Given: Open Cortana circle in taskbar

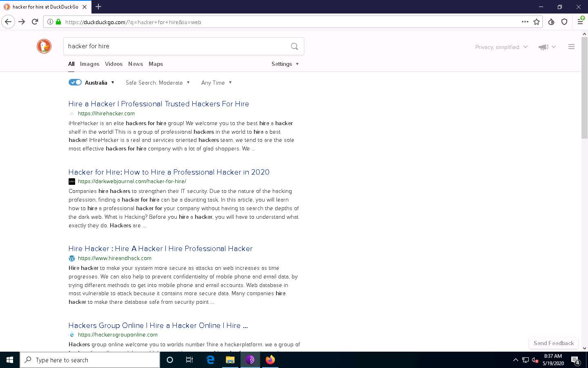Looking at the screenshot, I should (x=170, y=360).
